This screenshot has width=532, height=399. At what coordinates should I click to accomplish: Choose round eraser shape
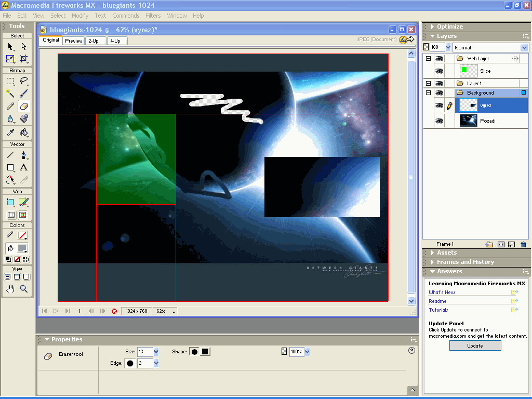click(x=194, y=352)
